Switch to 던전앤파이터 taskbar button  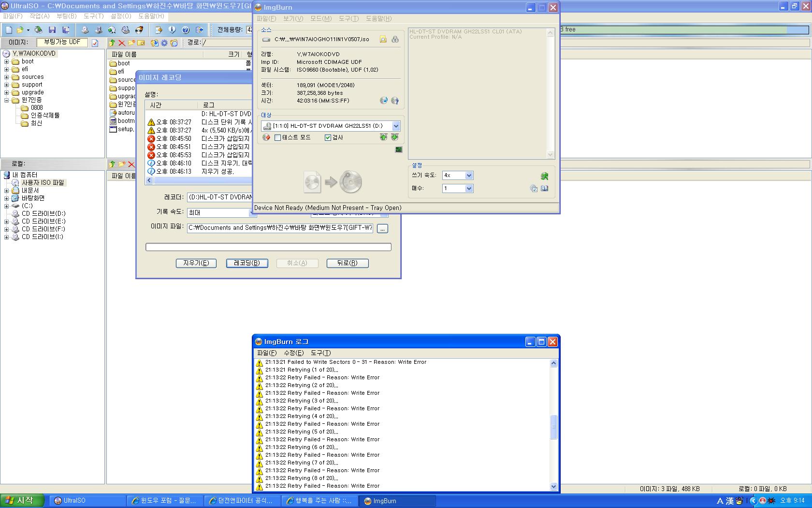tap(242, 501)
